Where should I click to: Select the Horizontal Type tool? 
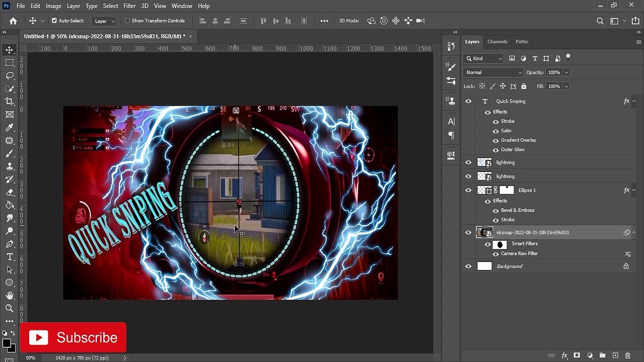point(10,257)
